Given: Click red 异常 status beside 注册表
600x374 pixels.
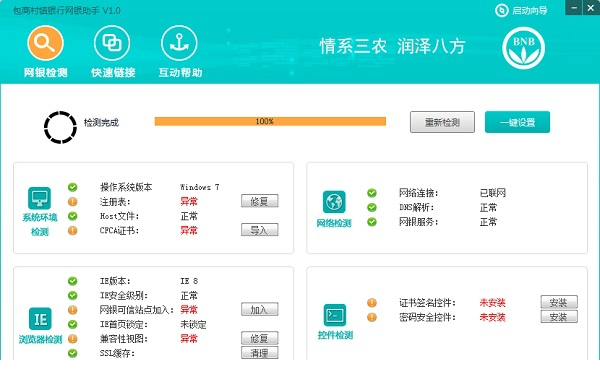Looking at the screenshot, I should pos(189,201).
